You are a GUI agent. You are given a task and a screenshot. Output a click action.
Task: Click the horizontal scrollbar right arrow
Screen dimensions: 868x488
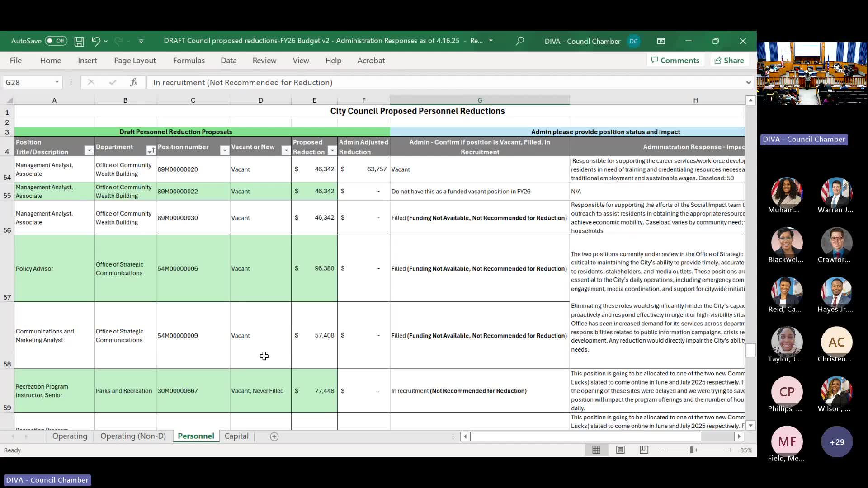(739, 436)
